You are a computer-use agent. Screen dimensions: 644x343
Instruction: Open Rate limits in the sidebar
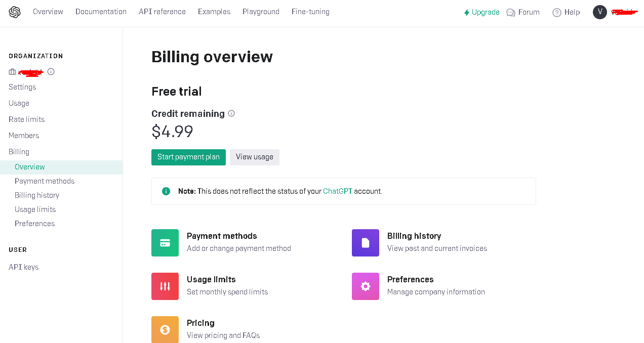point(26,119)
